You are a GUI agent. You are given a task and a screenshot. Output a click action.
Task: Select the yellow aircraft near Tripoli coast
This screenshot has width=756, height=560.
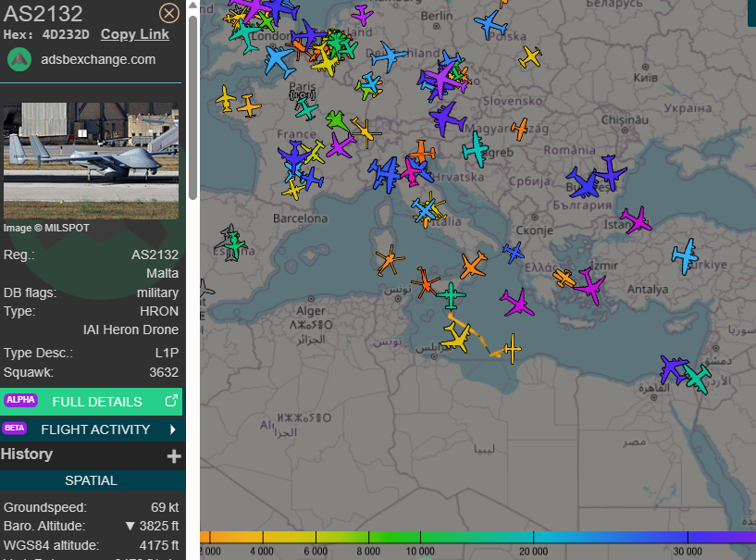tap(455, 337)
